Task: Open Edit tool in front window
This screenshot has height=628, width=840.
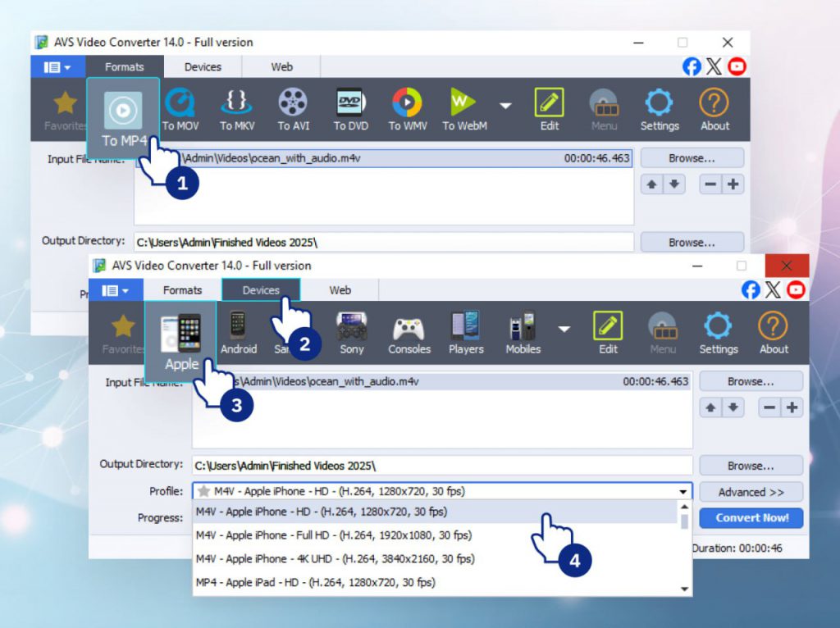Action: [608, 333]
